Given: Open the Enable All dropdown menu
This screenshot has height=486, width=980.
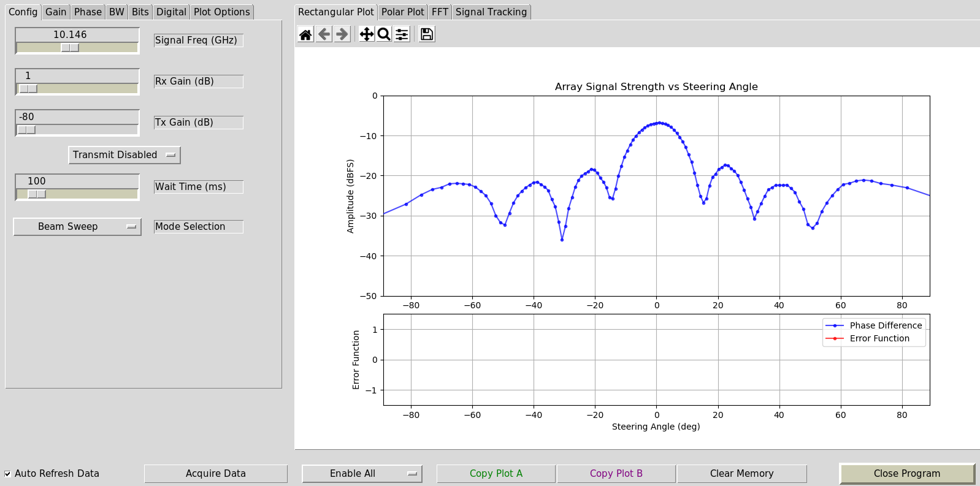Looking at the screenshot, I should tap(362, 474).
